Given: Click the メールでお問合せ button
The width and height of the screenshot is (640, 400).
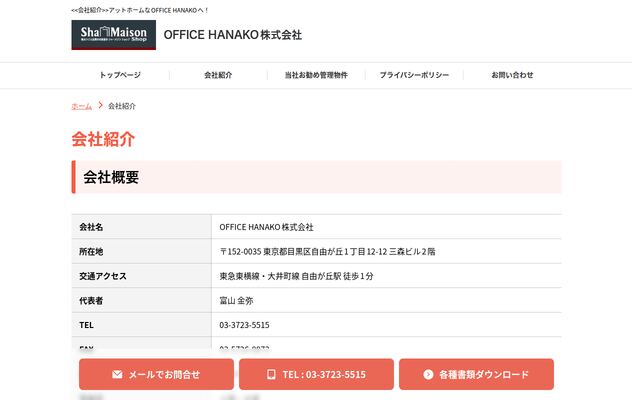Looking at the screenshot, I should 156,374.
